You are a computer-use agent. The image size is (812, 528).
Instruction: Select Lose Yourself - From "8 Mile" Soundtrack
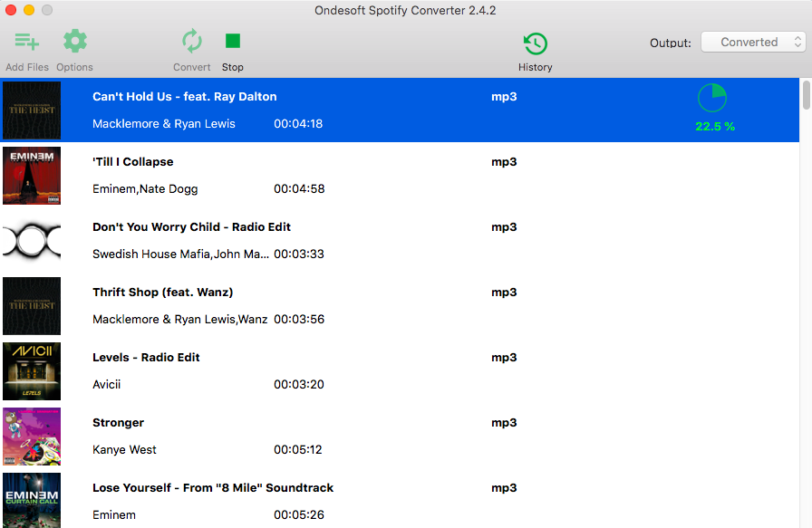point(213,488)
